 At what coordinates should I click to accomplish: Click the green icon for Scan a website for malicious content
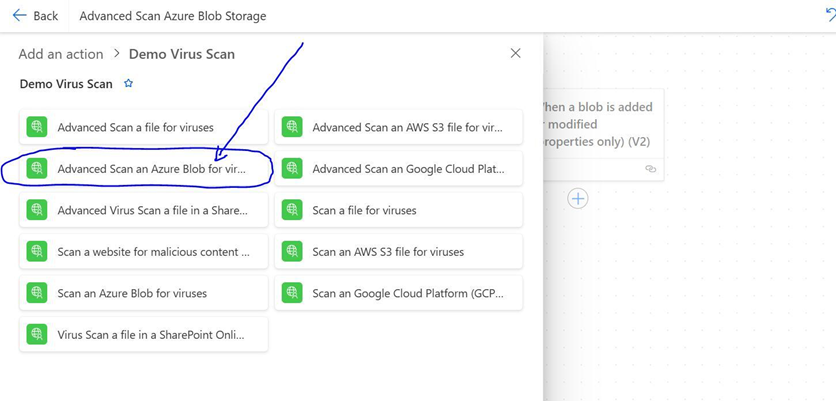37,251
